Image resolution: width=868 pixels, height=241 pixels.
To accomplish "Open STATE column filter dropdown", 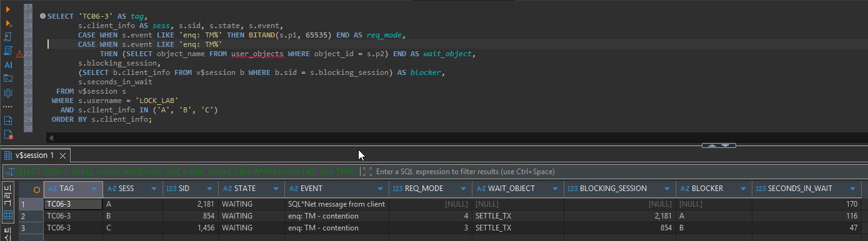I will tap(276, 189).
